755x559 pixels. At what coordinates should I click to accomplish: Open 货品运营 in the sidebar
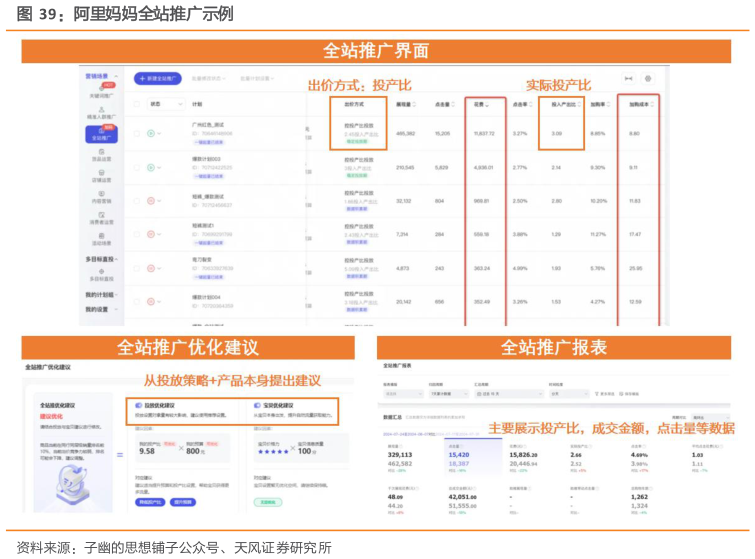coord(102,155)
